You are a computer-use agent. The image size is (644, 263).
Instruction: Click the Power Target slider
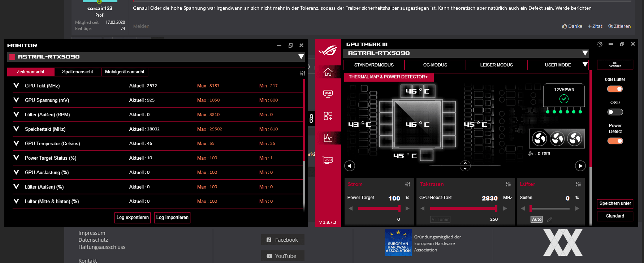coord(379,208)
